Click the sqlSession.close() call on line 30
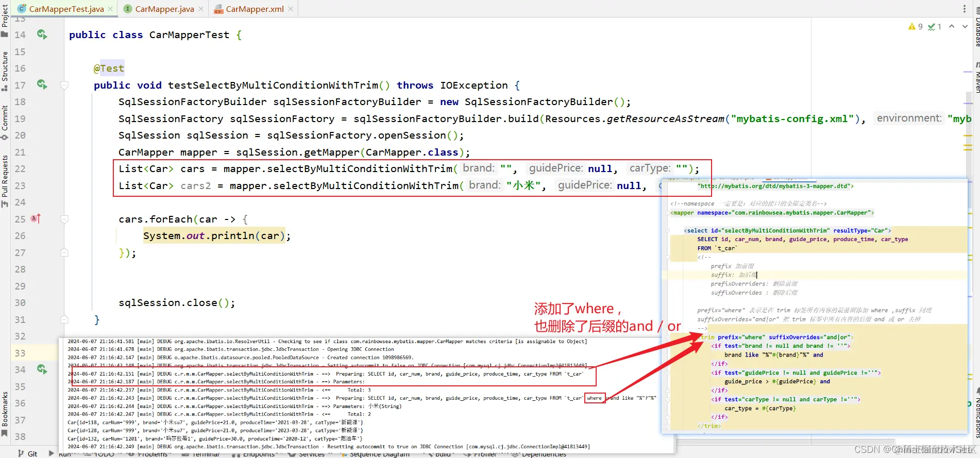980x458 pixels. (x=177, y=303)
